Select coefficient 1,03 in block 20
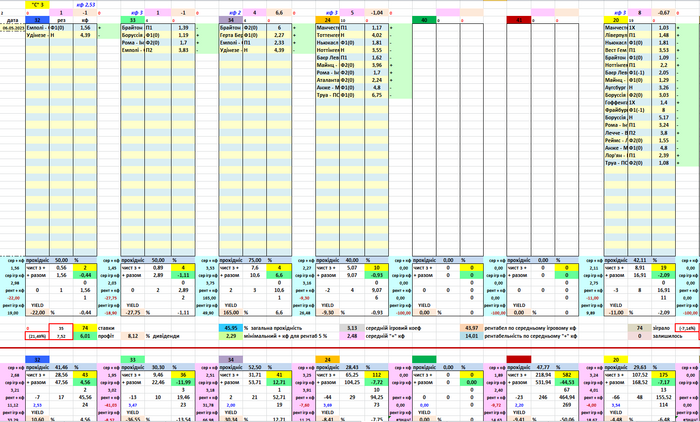 pyautogui.click(x=663, y=28)
